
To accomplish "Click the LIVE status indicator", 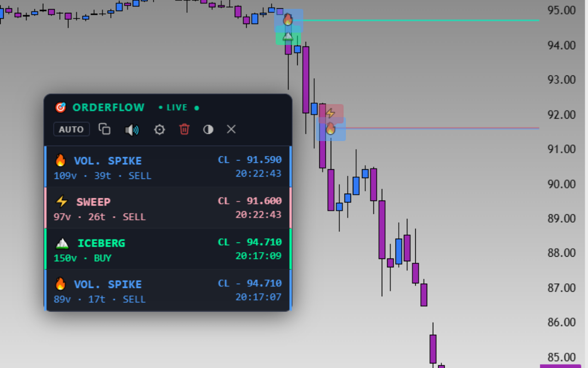I will pyautogui.click(x=179, y=108).
